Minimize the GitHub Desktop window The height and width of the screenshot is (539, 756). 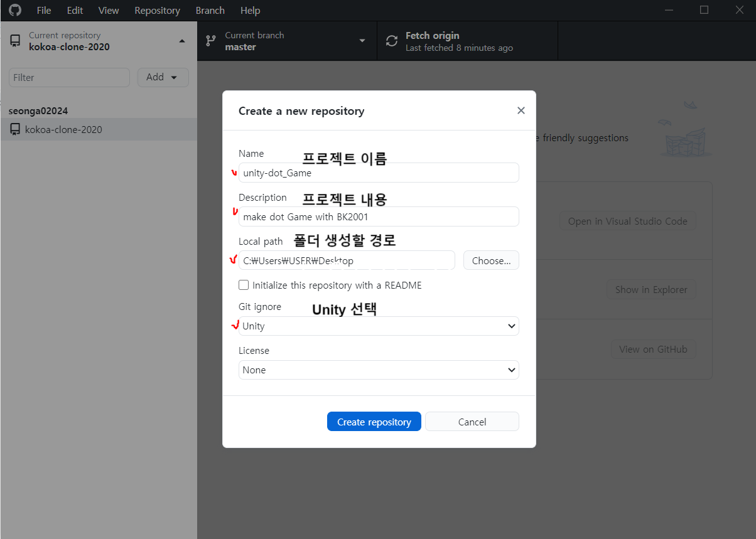coord(670,10)
